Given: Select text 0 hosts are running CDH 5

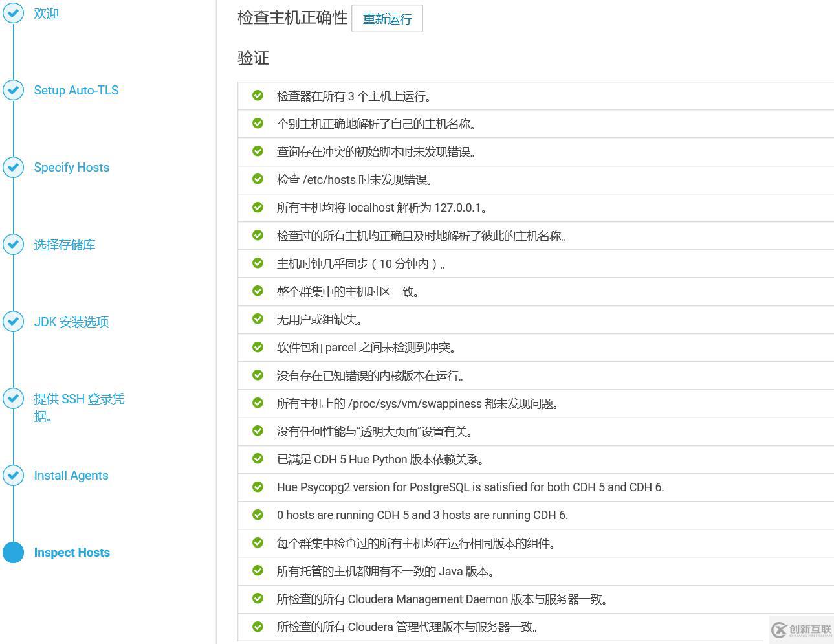Looking at the screenshot, I should pos(422,515).
